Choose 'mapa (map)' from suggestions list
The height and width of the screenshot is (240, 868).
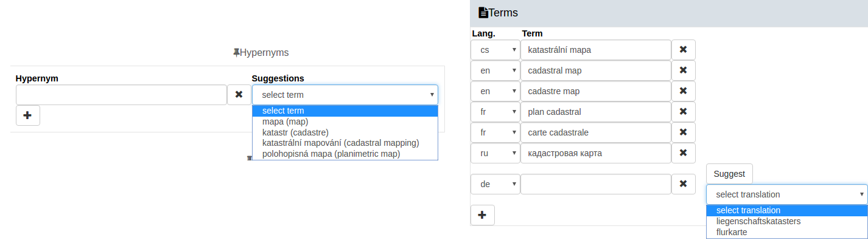[x=285, y=122]
